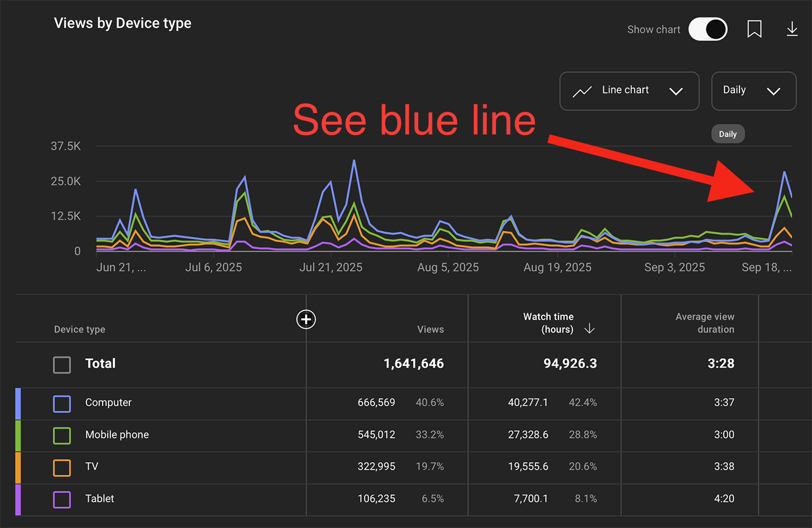Image resolution: width=812 pixels, height=528 pixels.
Task: Toggle the TV device checkbox
Action: [x=62, y=467]
